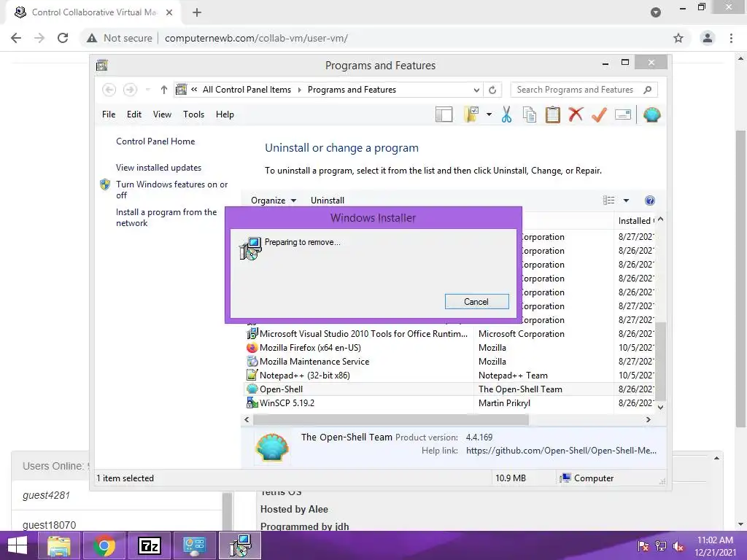Viewport: 747px width, 560px height.
Task: Click the Chrome back navigation arrow
Action: tap(16, 38)
